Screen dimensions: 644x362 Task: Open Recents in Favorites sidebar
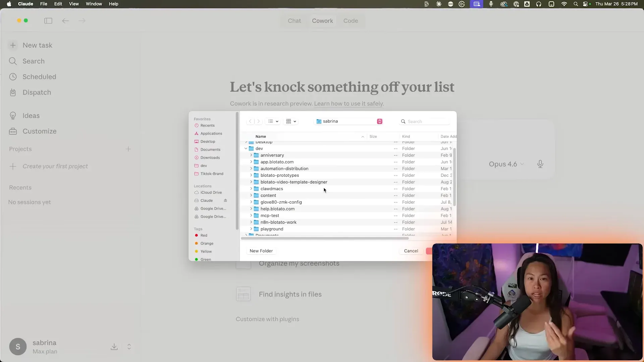coord(207,125)
